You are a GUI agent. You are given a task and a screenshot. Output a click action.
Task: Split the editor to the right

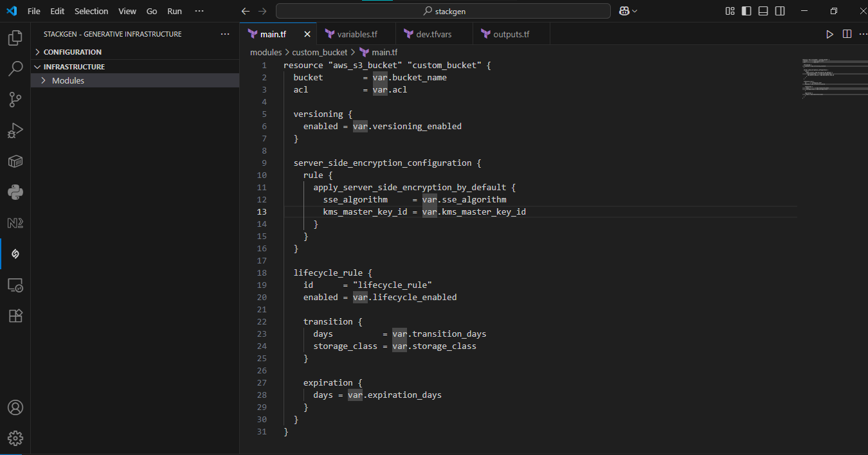[847, 34]
